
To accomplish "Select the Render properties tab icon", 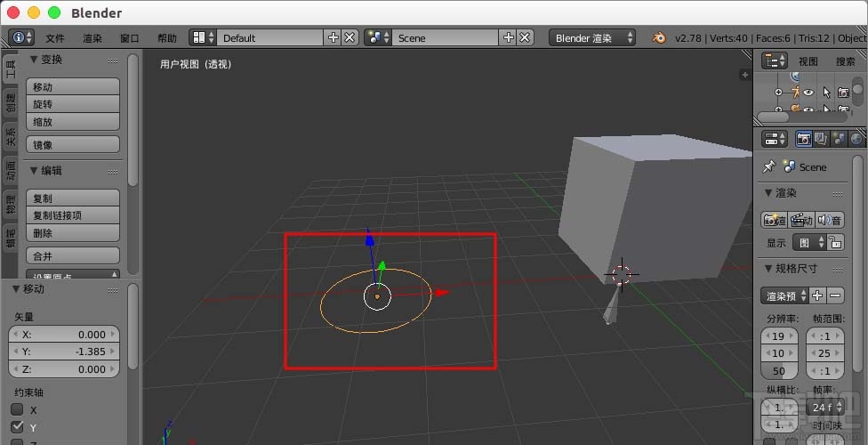I will pyautogui.click(x=803, y=139).
